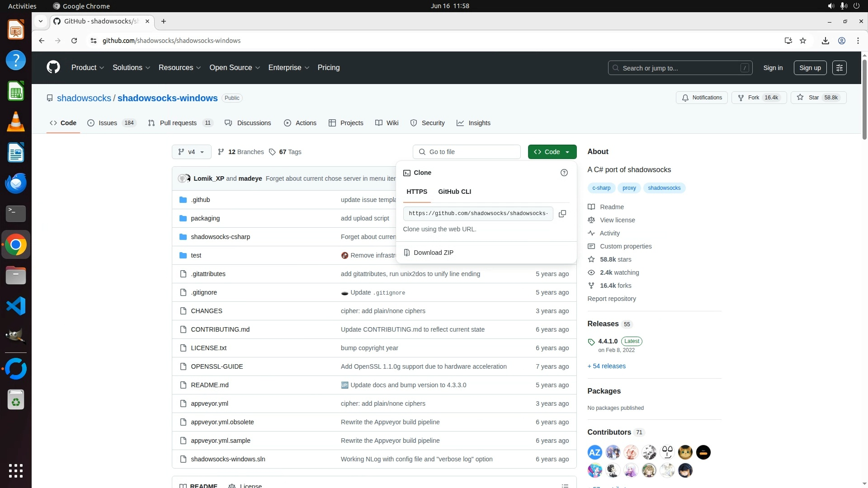The height and width of the screenshot is (488, 868).
Task: Toggle Notifications for this repository
Action: [702, 98]
